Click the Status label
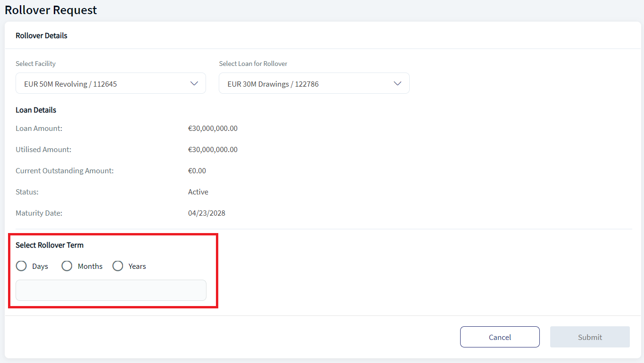 (x=27, y=192)
